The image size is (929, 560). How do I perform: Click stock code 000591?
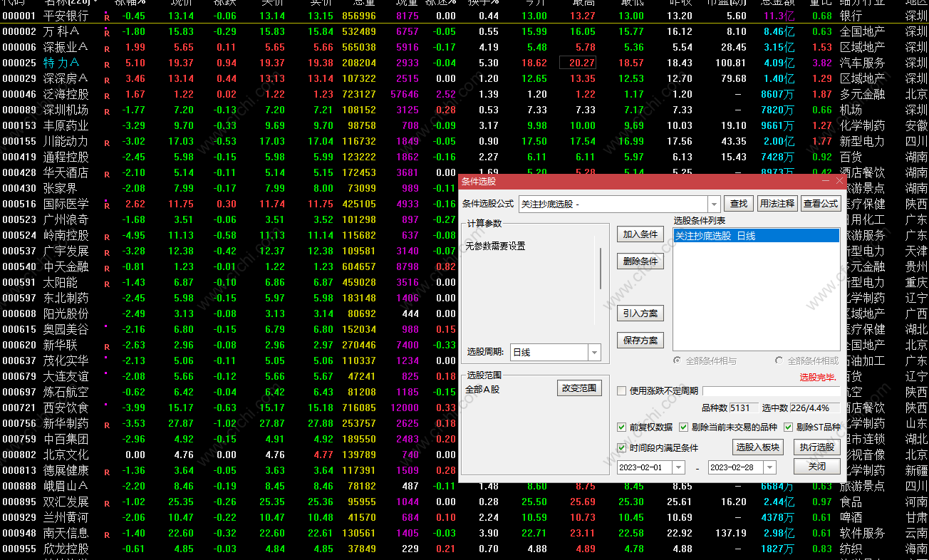pyautogui.click(x=19, y=282)
